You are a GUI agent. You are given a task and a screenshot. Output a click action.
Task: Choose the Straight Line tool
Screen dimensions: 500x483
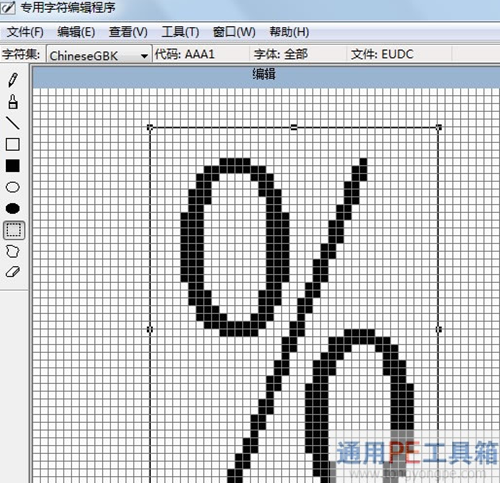coord(13,123)
